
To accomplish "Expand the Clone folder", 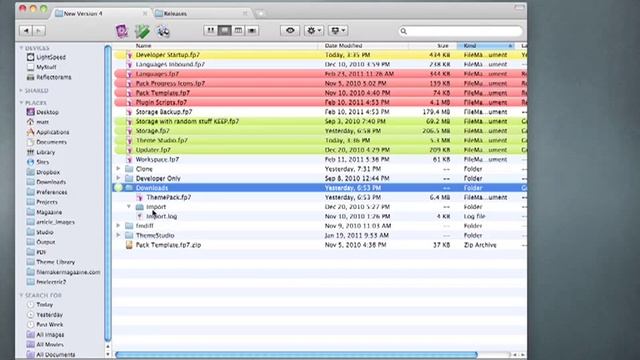I will [x=118, y=169].
